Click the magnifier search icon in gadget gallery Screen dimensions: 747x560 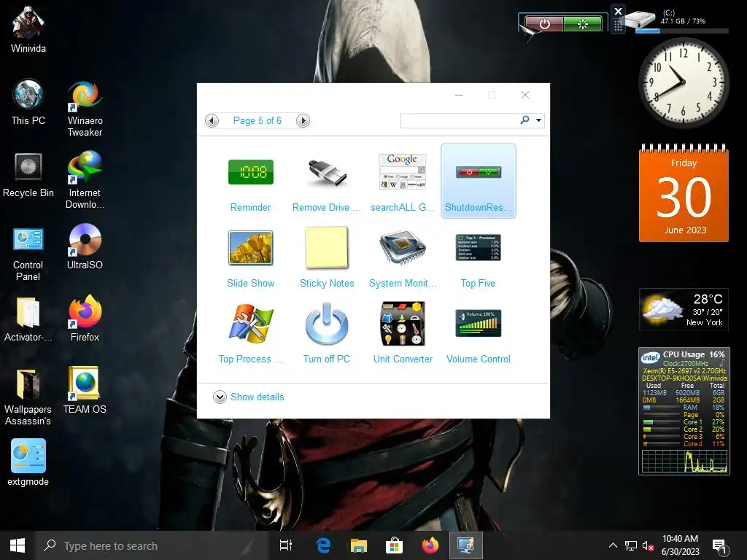525,120
